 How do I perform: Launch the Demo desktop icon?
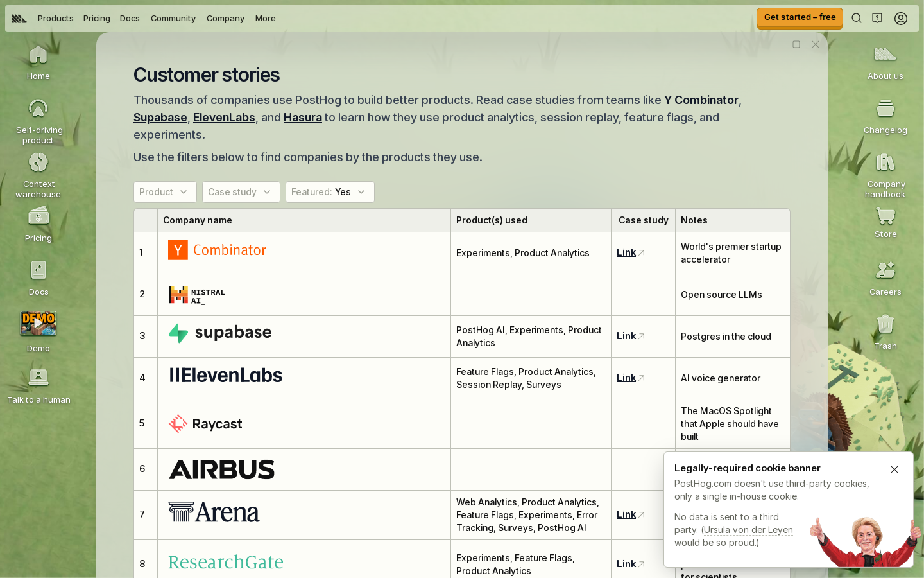(38, 332)
